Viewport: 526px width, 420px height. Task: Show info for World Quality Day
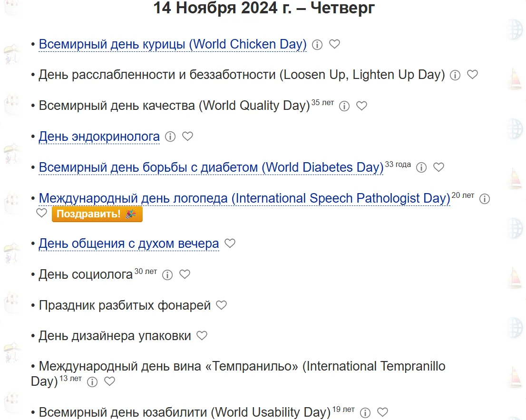point(344,106)
